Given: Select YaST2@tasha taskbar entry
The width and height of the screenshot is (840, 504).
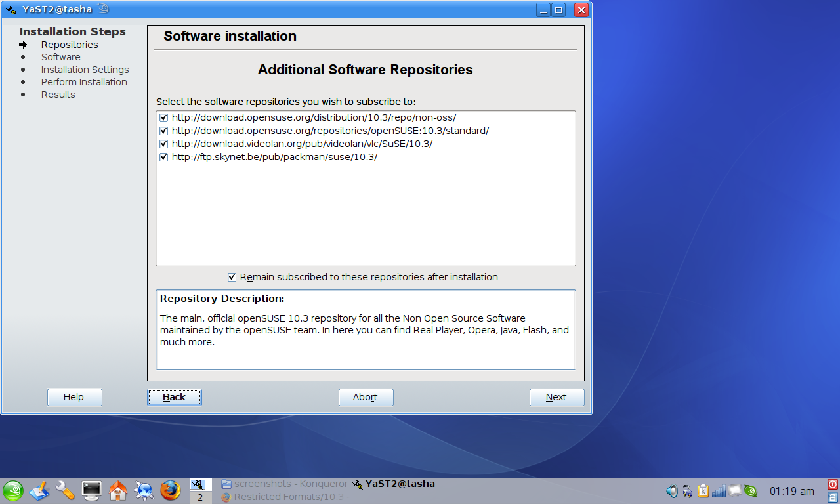Looking at the screenshot, I should pyautogui.click(x=394, y=484).
